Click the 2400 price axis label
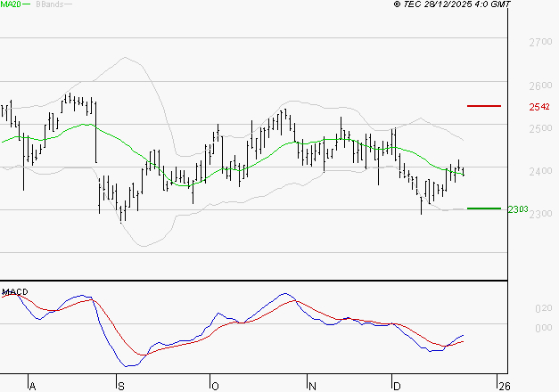Screen dimensions: 559x392 pos(540,171)
